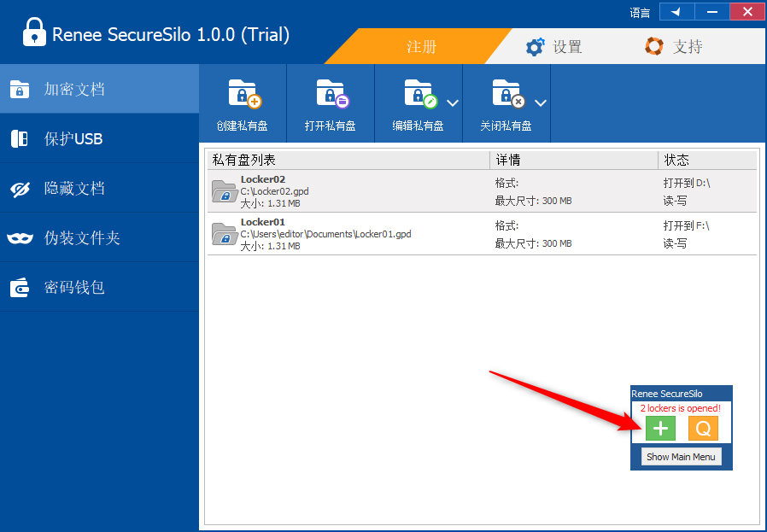Screen dimensions: 767x532
Task: Click the wallet icon in sidebar
Action: click(20, 288)
